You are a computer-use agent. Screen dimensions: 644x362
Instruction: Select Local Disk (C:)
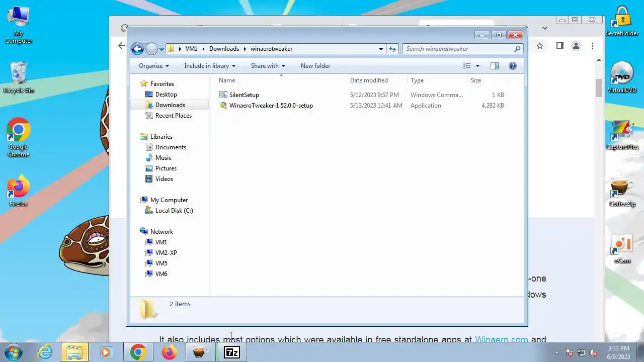[174, 211]
